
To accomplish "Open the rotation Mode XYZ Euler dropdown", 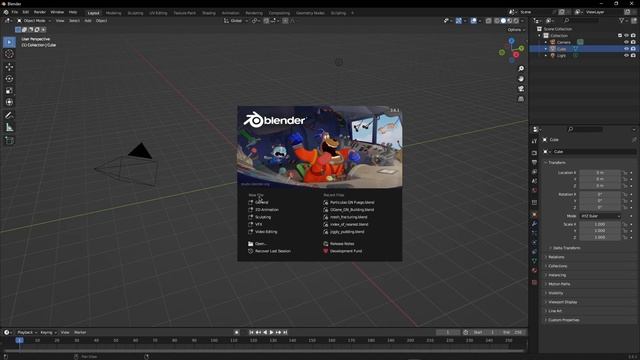I will [x=600, y=216].
